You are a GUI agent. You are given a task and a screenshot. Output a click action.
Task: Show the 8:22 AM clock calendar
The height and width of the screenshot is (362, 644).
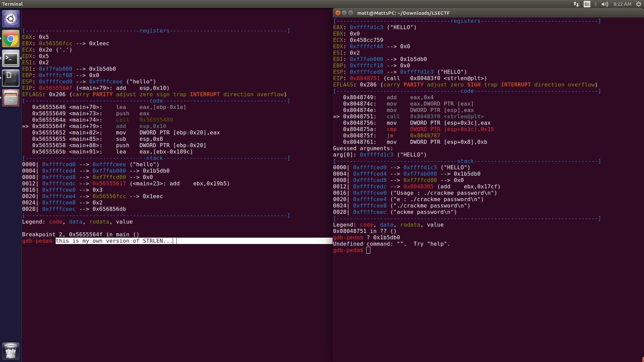click(622, 4)
